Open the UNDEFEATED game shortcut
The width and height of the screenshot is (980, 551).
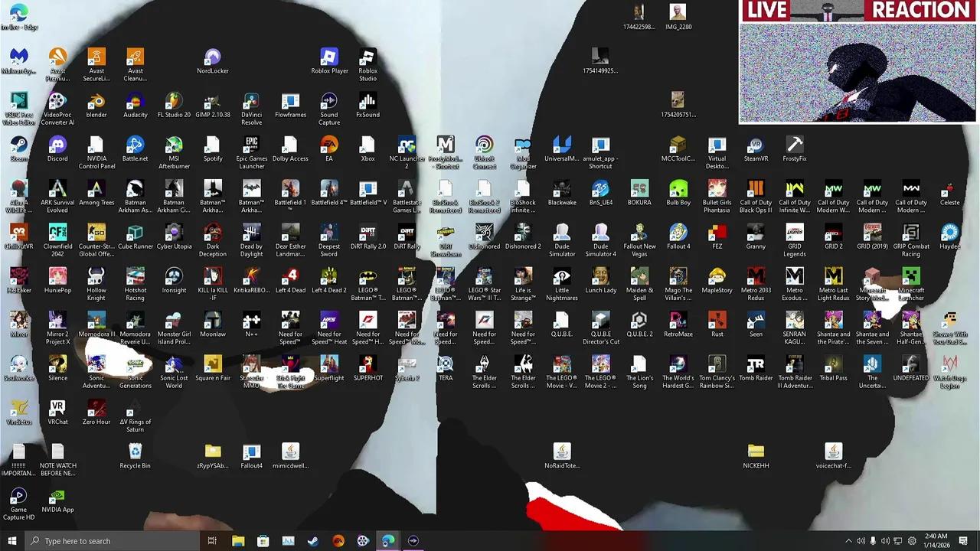click(x=911, y=369)
